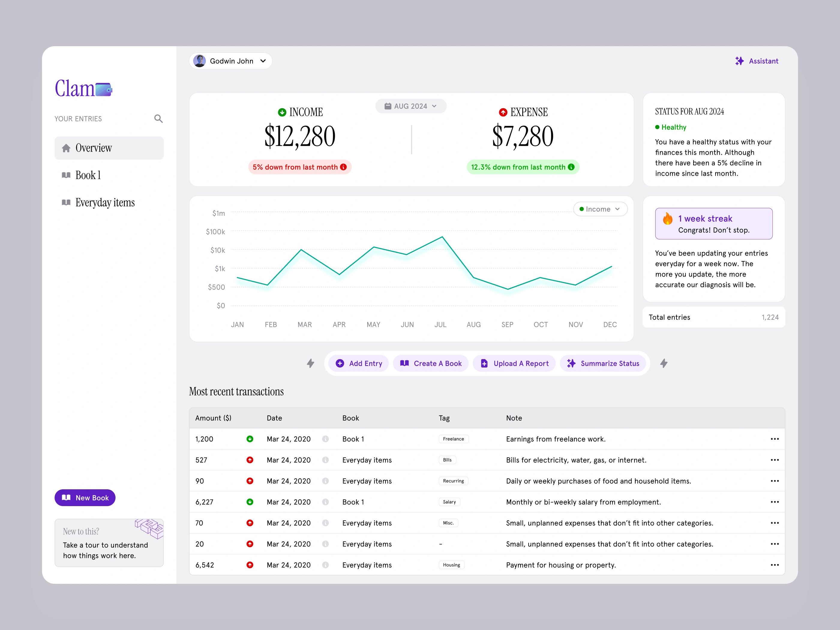Click Summarize Status
The width and height of the screenshot is (840, 630).
coord(603,363)
